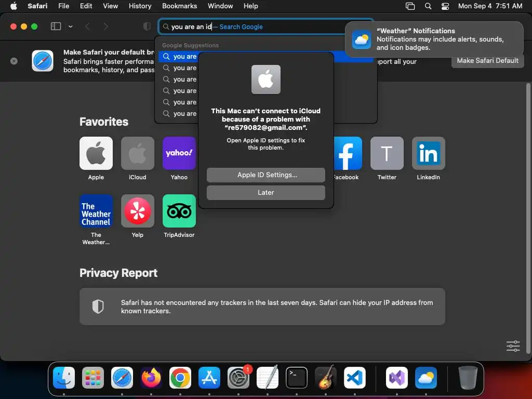
Task: Open App Store from the Dock
Action: (x=209, y=378)
